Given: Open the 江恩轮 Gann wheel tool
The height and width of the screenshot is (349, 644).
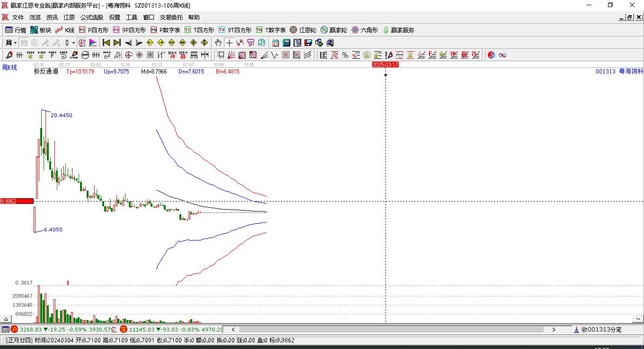Looking at the screenshot, I should click(x=303, y=30).
